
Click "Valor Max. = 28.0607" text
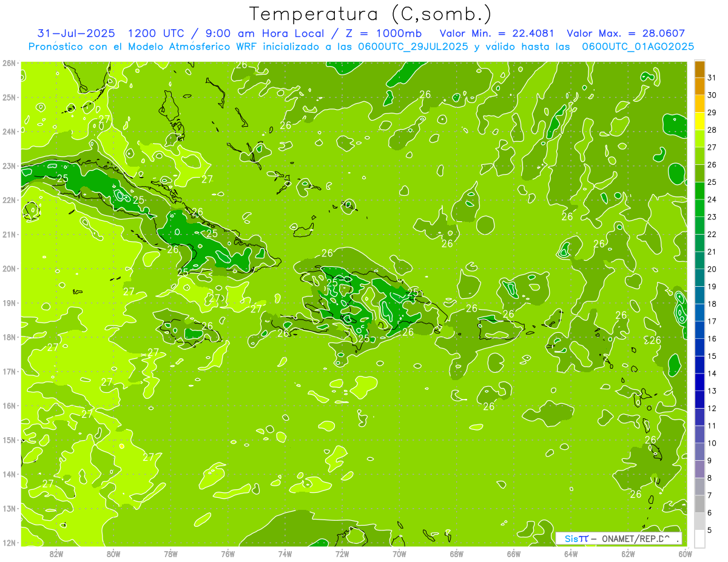tap(626, 33)
